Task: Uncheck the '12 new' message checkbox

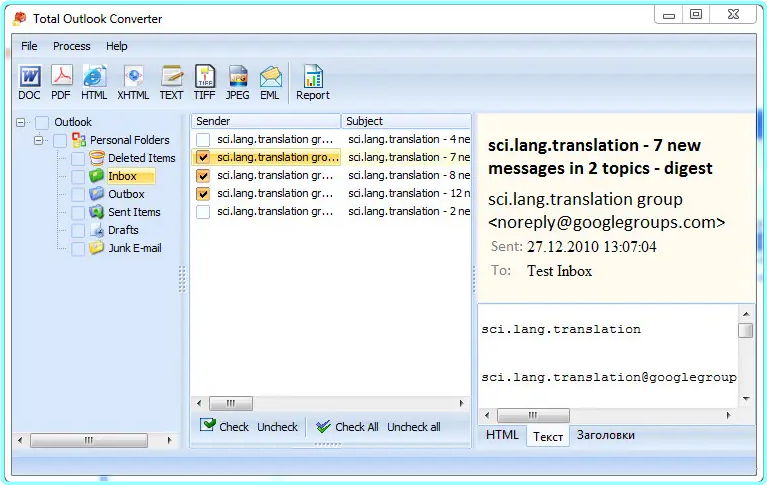Action: (203, 194)
